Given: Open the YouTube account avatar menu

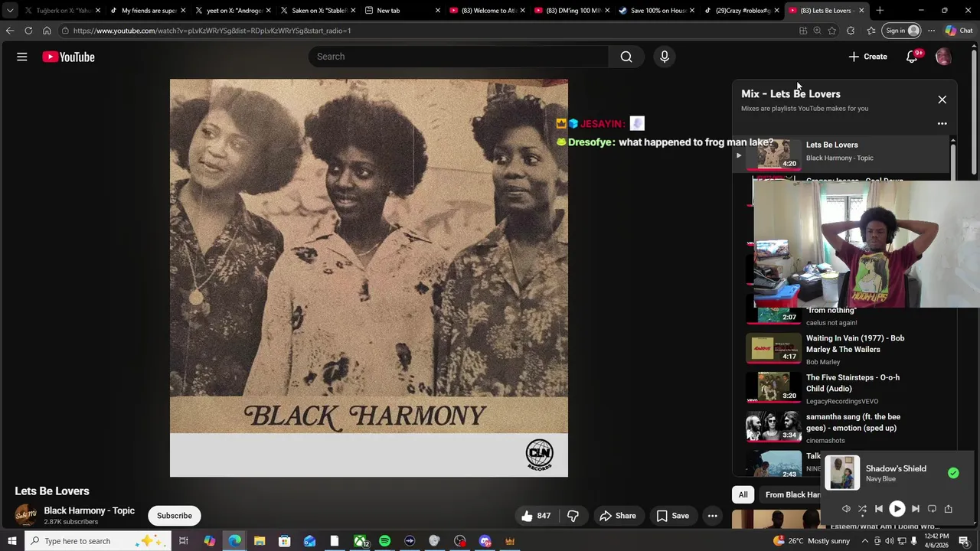Looking at the screenshot, I should click(943, 57).
